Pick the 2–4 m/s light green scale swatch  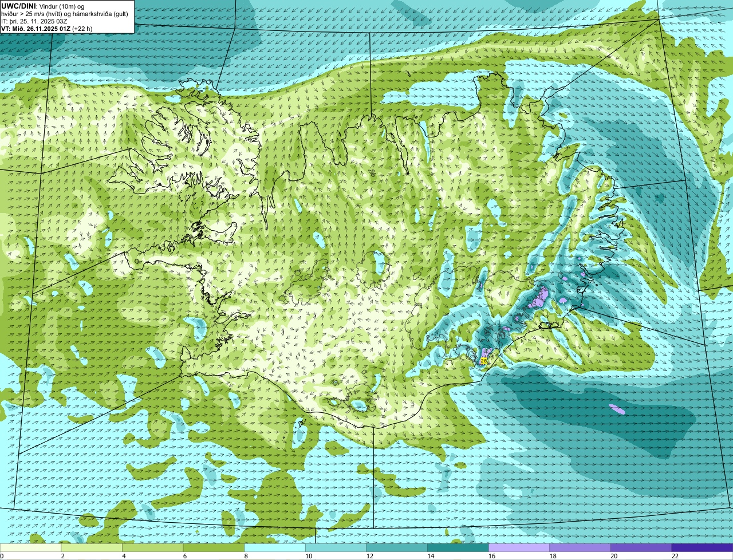92,548
